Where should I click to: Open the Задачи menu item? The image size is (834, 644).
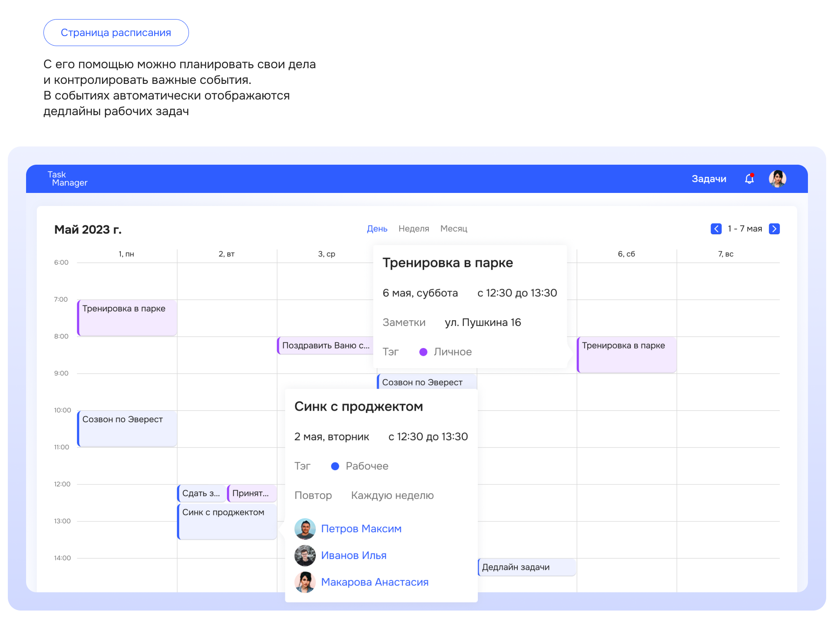click(x=708, y=179)
